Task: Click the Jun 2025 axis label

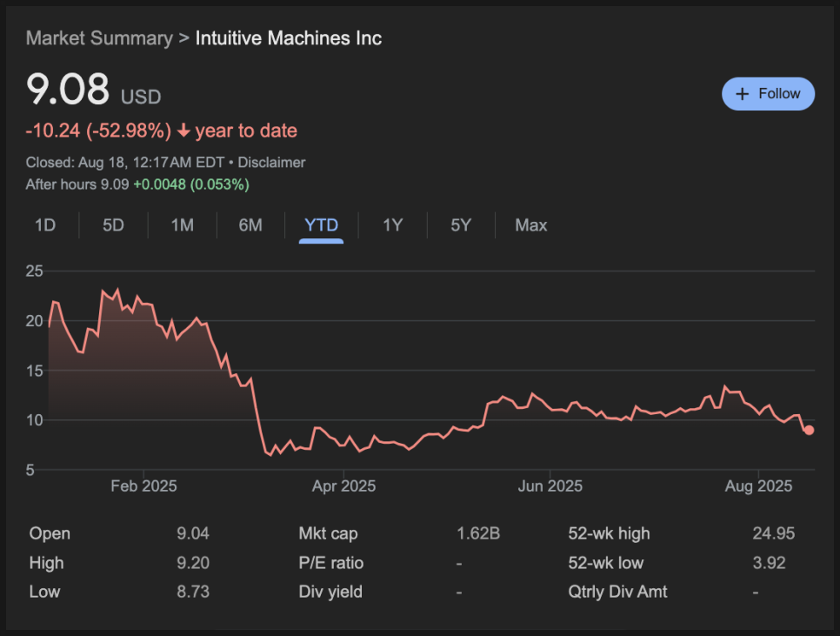Action: [550, 486]
